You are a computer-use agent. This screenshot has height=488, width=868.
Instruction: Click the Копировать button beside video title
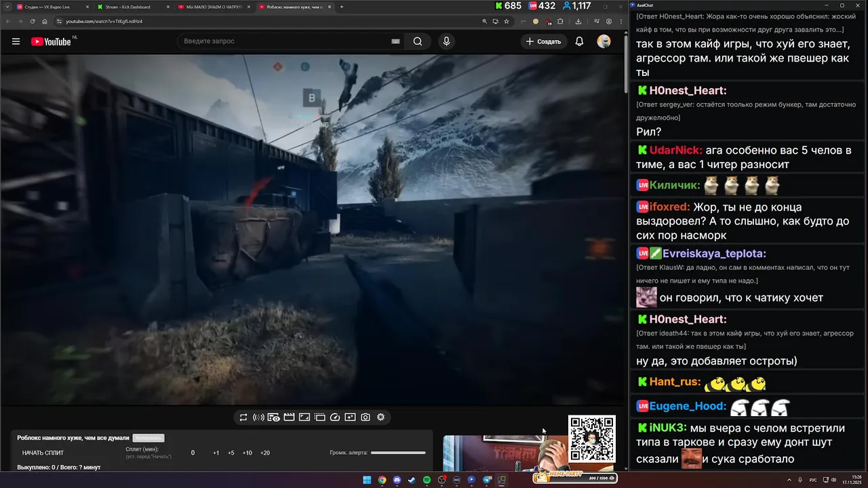(x=149, y=438)
